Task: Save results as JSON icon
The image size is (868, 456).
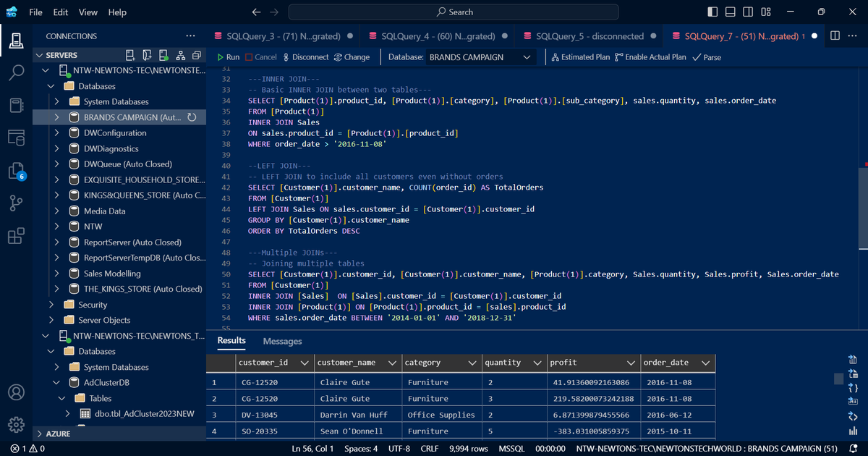Action: pyautogui.click(x=852, y=387)
